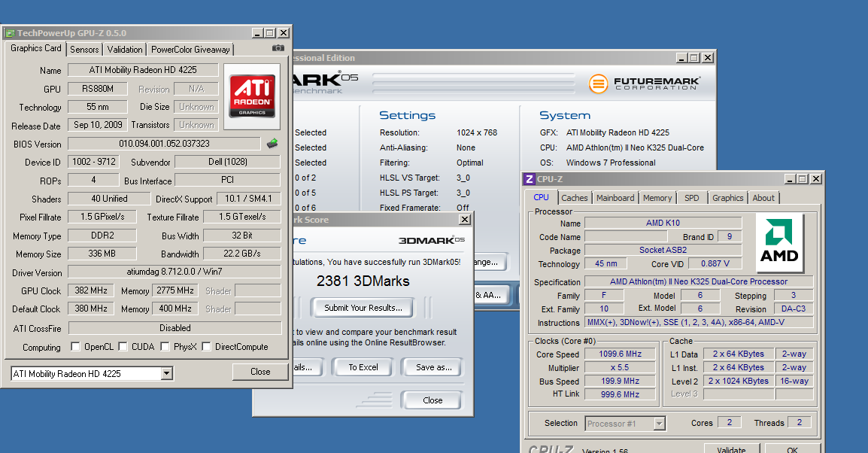Click the Instructions field in CPU-Z
868x453 pixels.
699,322
